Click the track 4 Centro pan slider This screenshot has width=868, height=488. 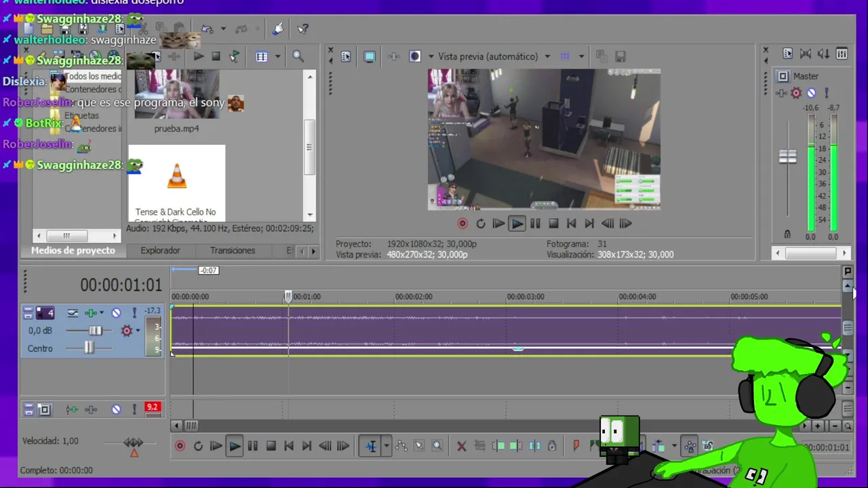click(89, 348)
